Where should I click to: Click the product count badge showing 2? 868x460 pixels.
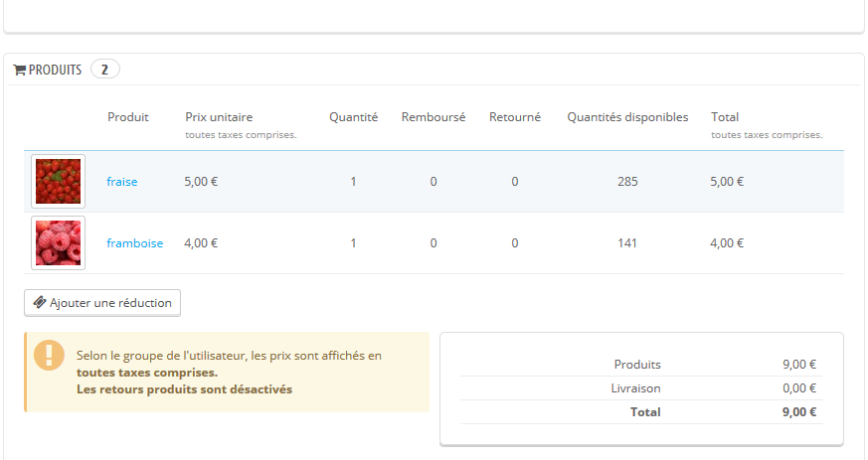coord(104,70)
